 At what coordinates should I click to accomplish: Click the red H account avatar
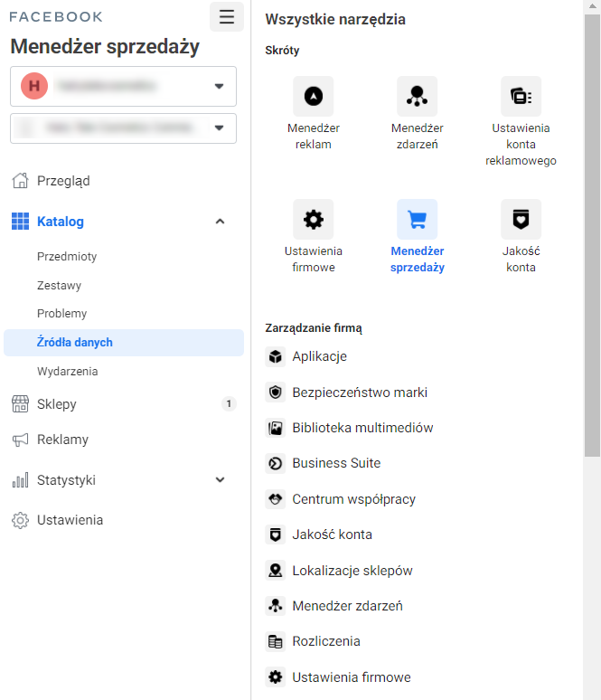pyautogui.click(x=34, y=86)
